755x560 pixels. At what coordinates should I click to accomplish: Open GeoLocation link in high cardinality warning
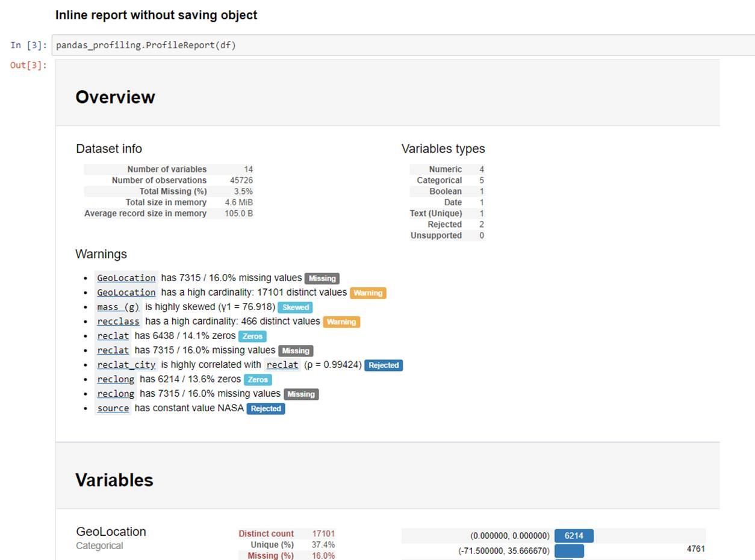[x=126, y=293]
